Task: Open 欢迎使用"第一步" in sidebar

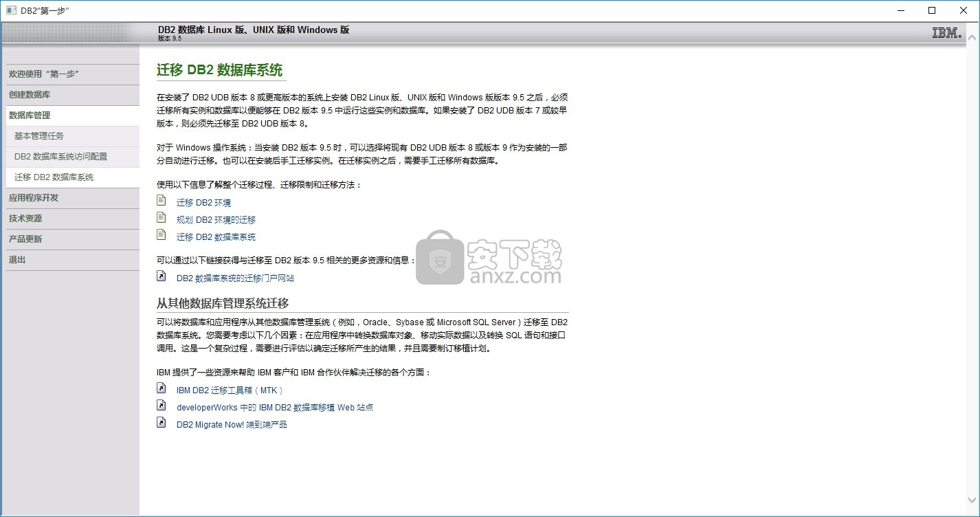Action: coord(73,74)
